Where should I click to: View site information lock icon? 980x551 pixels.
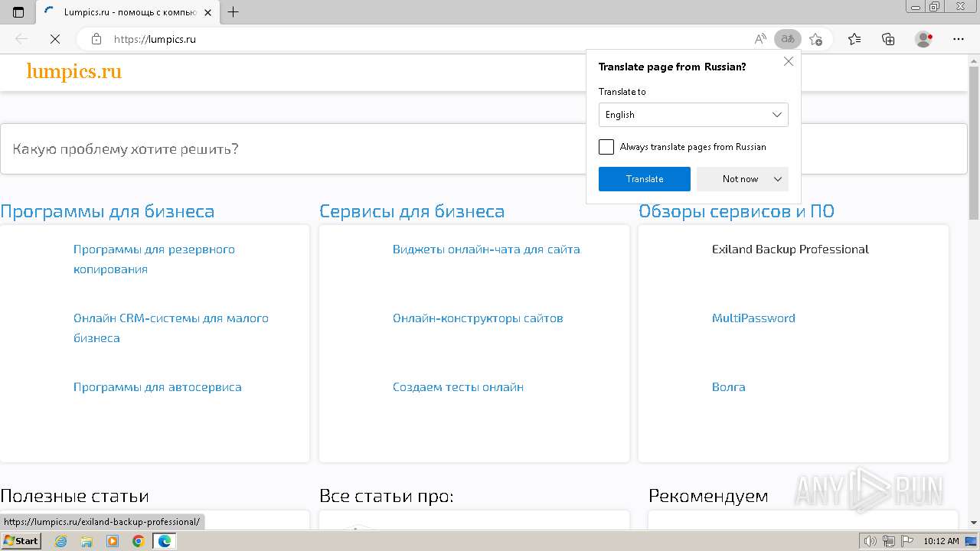coord(96,39)
